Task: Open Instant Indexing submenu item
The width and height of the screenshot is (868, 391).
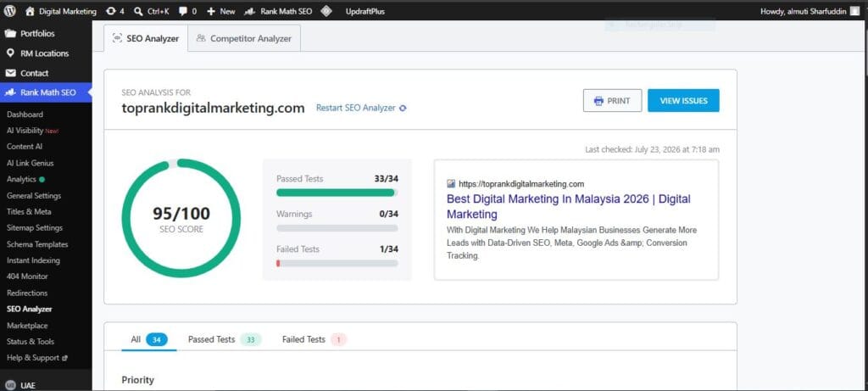Action: [33, 260]
